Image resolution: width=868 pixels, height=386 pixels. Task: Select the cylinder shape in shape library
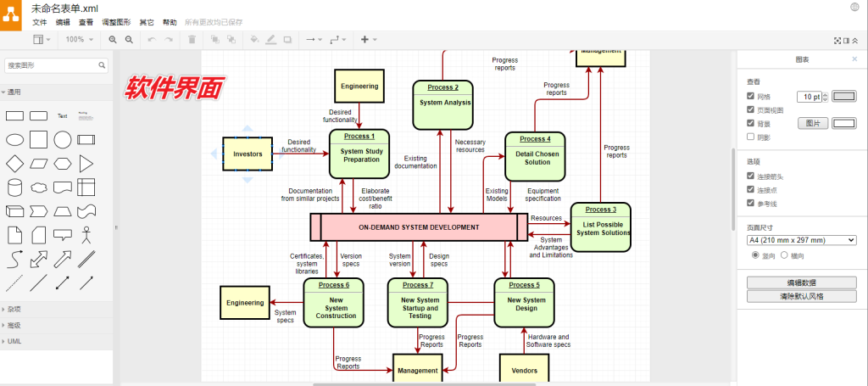[x=14, y=187]
